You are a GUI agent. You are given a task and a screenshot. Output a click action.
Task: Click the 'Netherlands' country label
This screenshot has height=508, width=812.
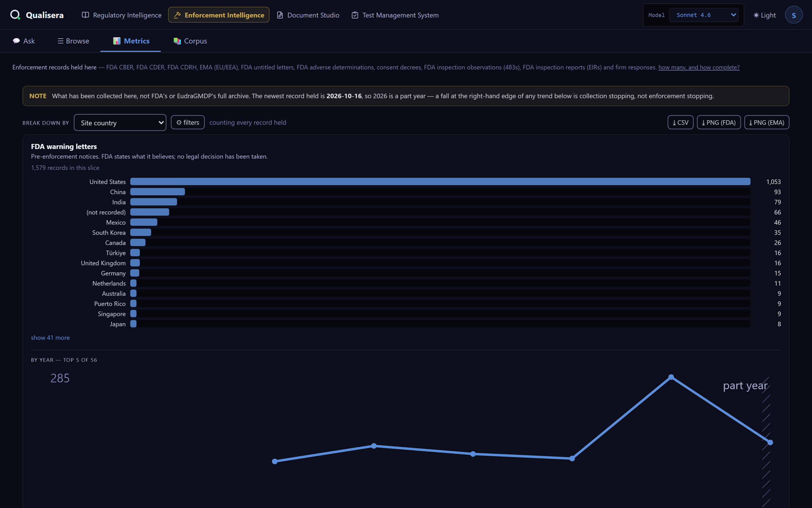click(109, 283)
